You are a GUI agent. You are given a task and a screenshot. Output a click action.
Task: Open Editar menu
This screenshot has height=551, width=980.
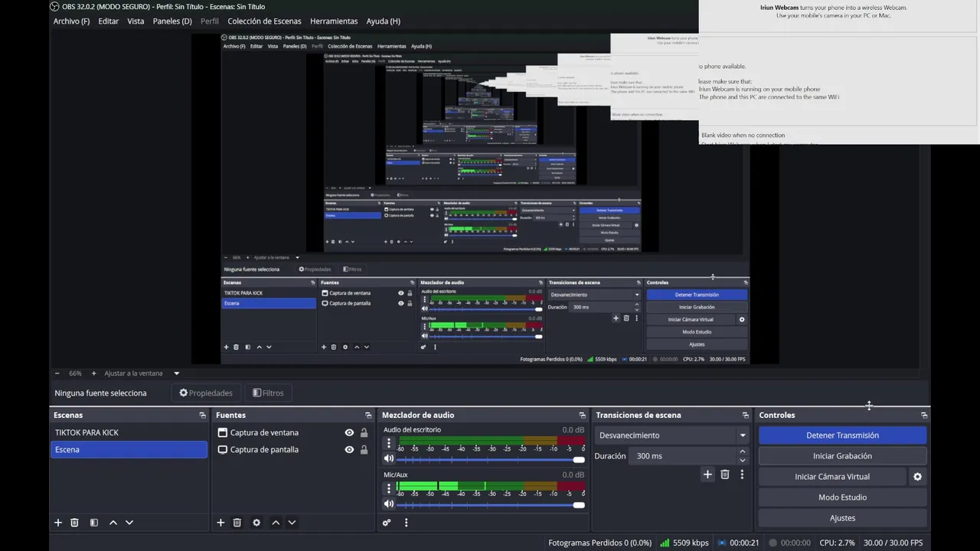click(109, 21)
